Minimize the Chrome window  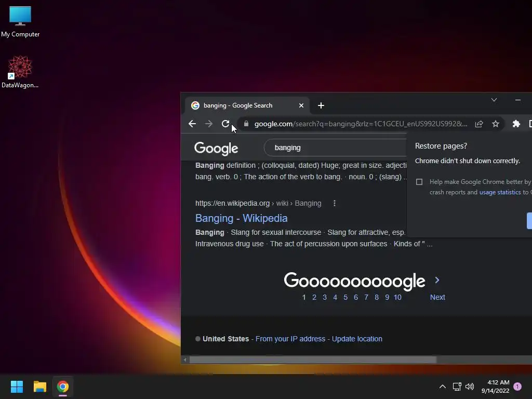(x=518, y=100)
